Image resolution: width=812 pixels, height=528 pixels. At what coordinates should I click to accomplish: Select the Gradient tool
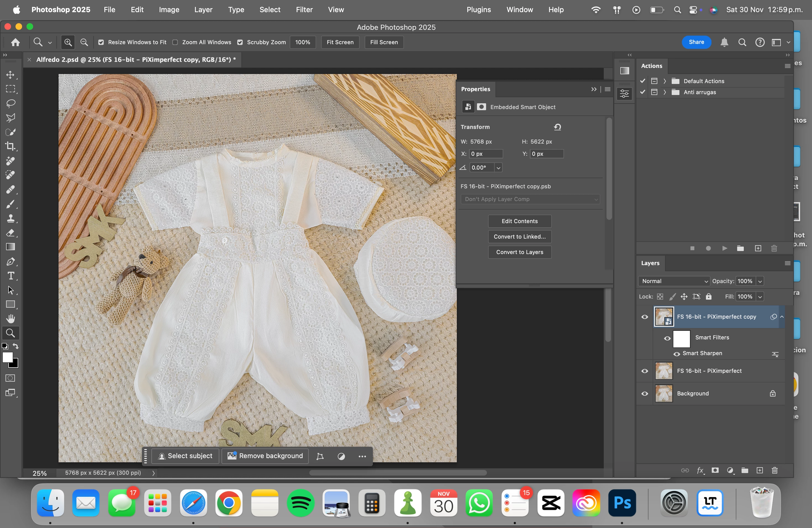pyautogui.click(x=10, y=247)
